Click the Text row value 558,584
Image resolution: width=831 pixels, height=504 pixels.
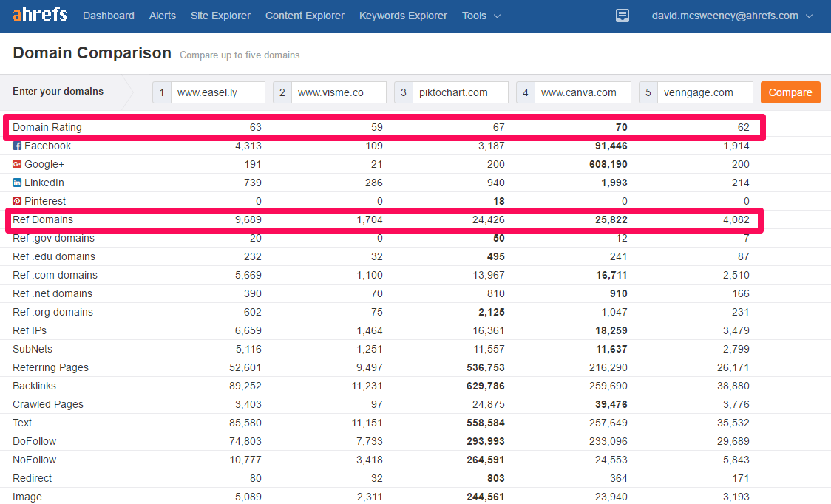click(486, 423)
